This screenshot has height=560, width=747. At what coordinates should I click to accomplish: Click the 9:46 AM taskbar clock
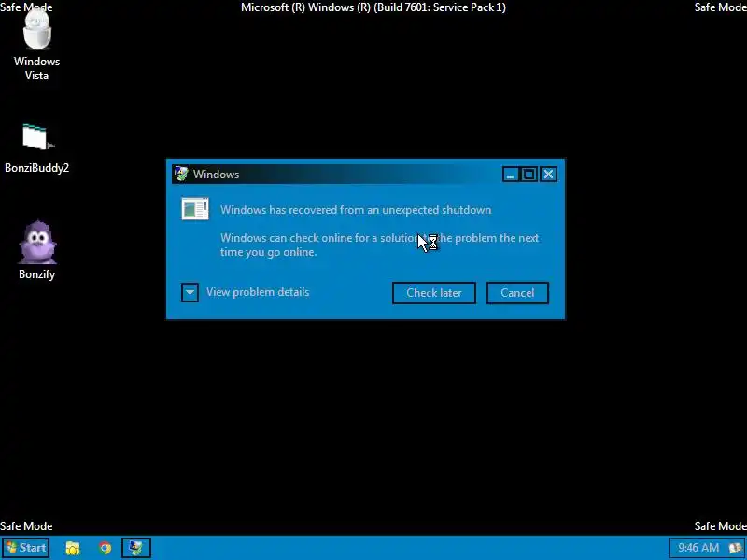[x=698, y=548]
